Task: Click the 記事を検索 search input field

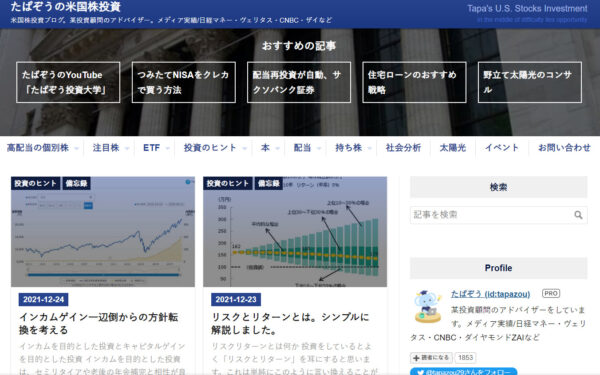Action: [498, 215]
